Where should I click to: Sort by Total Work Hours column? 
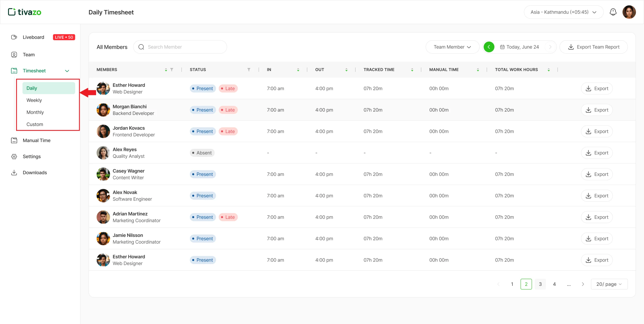coord(549,70)
